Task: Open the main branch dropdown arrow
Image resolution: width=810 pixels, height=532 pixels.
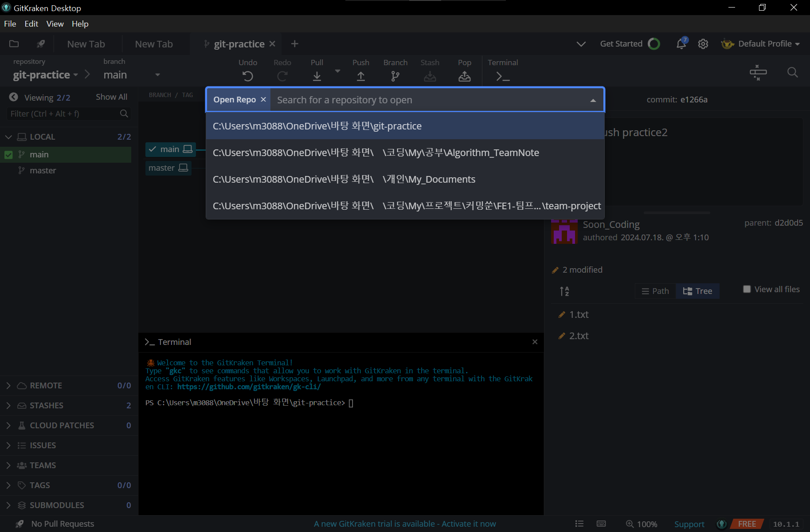Action: (157, 75)
